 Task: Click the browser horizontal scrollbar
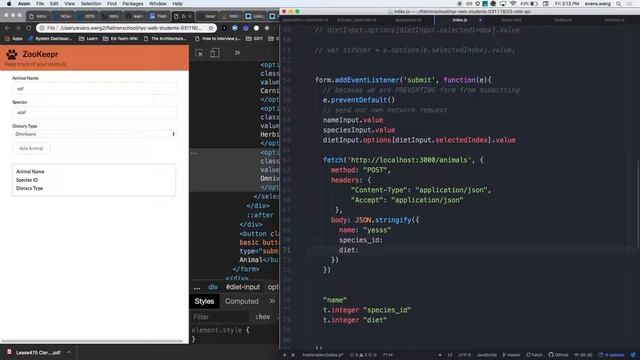tap(92, 341)
